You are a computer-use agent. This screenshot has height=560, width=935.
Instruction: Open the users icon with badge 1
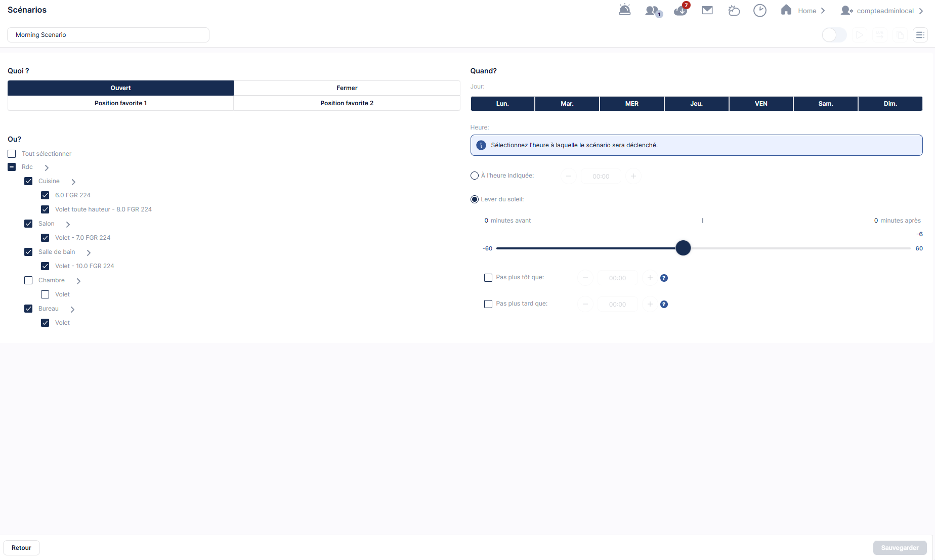click(x=653, y=11)
